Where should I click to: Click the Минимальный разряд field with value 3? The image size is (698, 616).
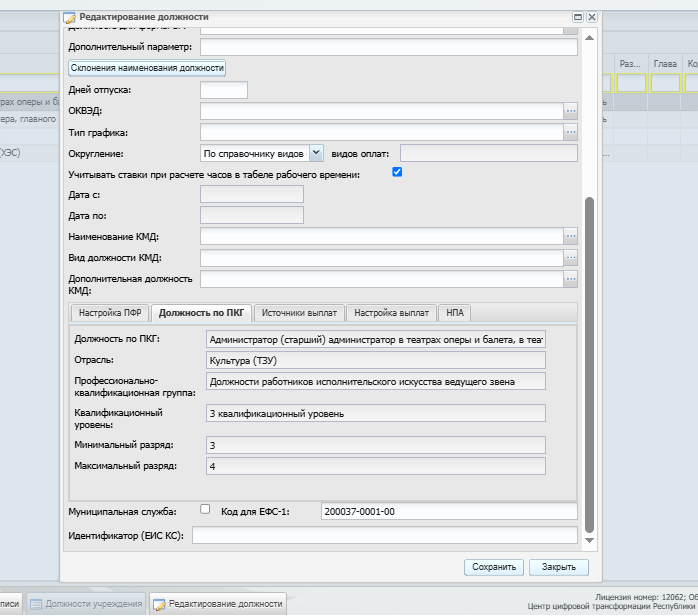pos(376,445)
